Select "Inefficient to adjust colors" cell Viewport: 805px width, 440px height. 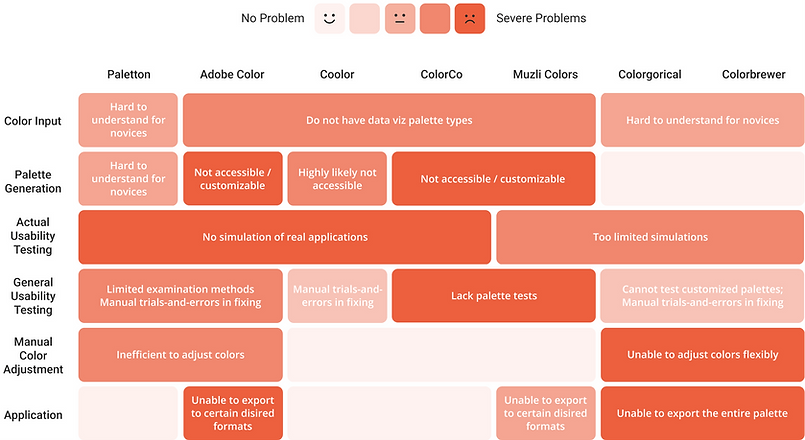click(181, 355)
